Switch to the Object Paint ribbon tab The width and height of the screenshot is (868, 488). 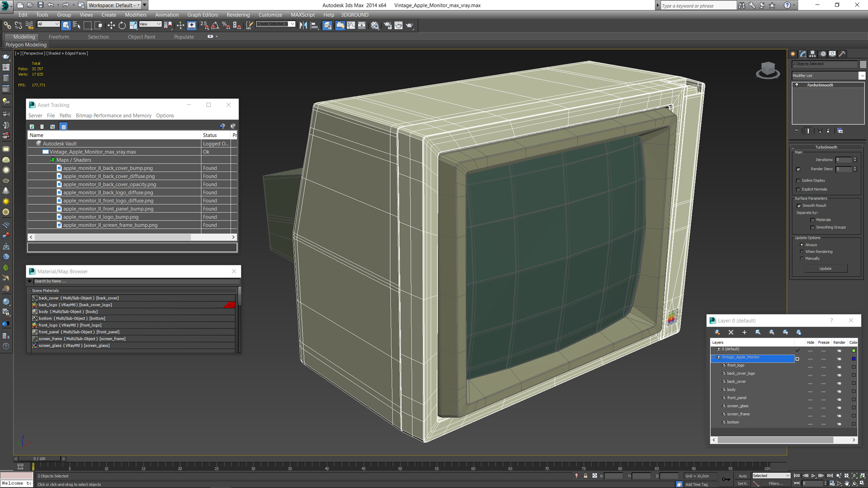point(142,37)
